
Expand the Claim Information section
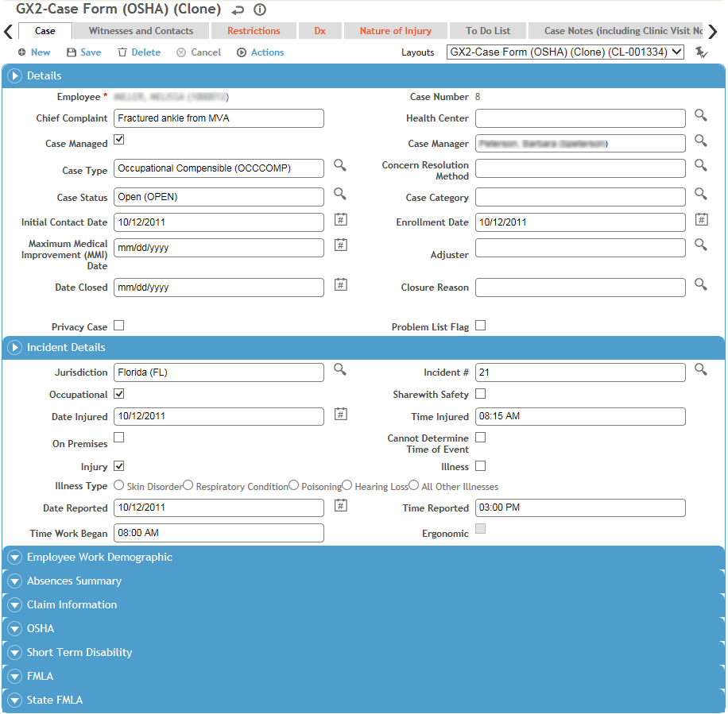click(x=14, y=605)
